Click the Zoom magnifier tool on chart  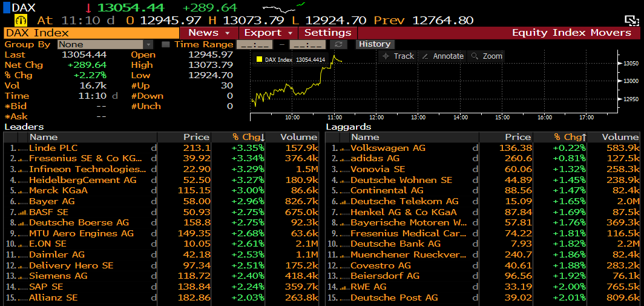point(487,56)
